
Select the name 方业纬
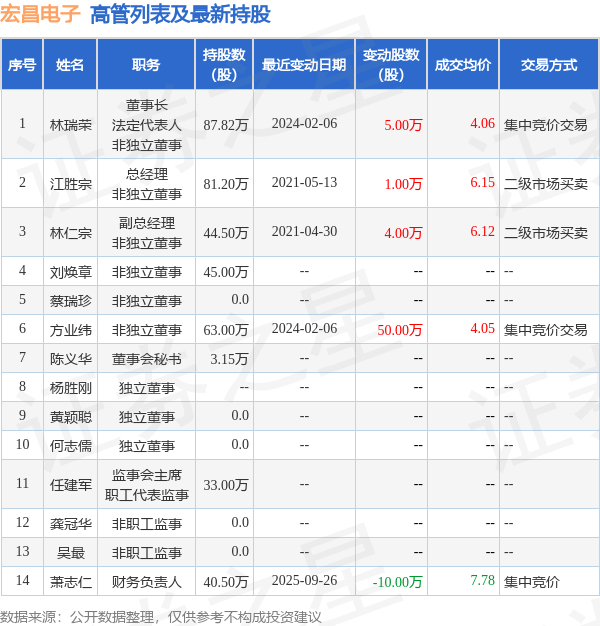[x=71, y=330]
